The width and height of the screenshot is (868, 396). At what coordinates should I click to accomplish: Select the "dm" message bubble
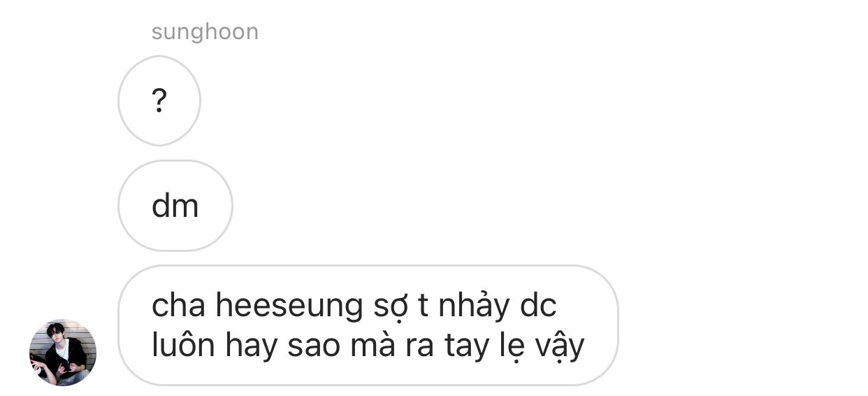[x=175, y=206]
